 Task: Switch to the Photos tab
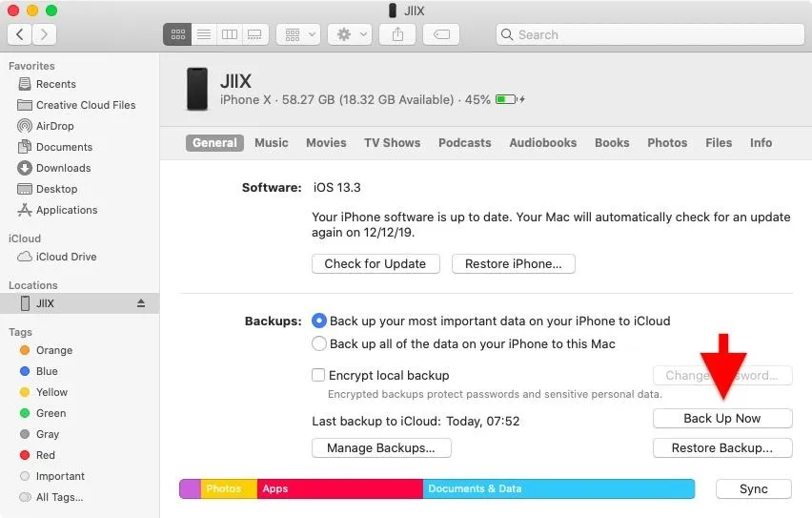[667, 142]
